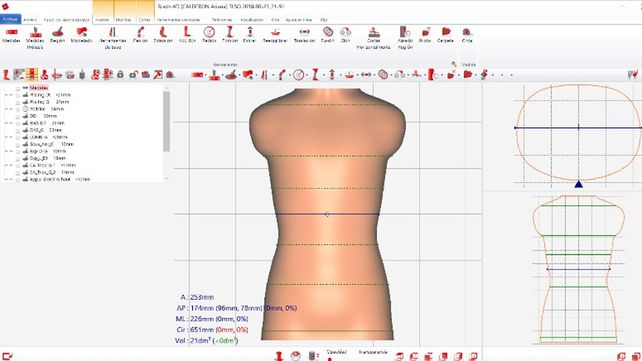
Task: Switch to the Medidas ribbon tab
Action: [123, 20]
